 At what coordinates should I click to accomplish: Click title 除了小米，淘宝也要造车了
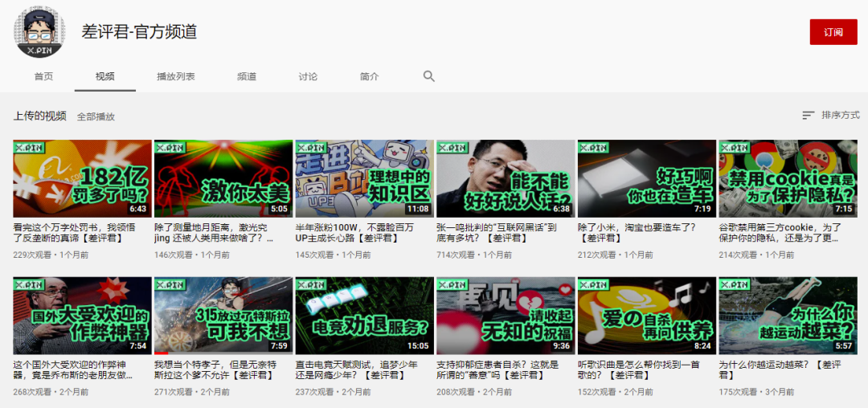[x=637, y=232]
